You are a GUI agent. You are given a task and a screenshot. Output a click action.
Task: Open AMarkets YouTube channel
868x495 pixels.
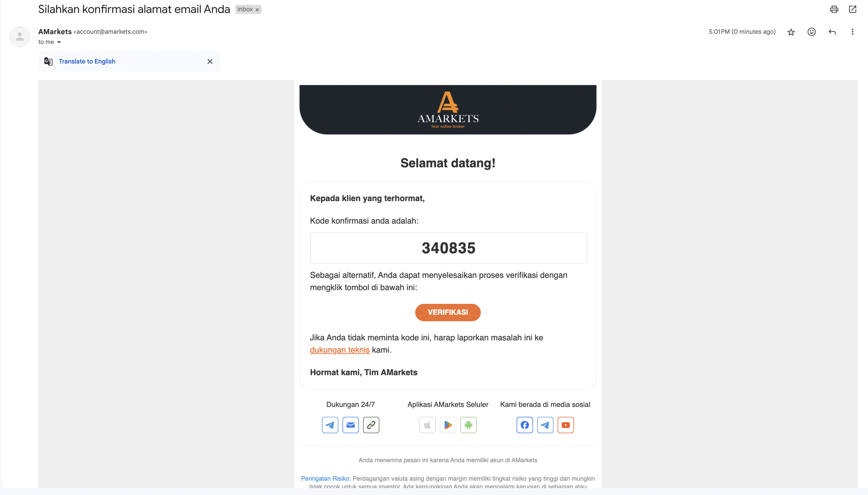[x=565, y=425]
